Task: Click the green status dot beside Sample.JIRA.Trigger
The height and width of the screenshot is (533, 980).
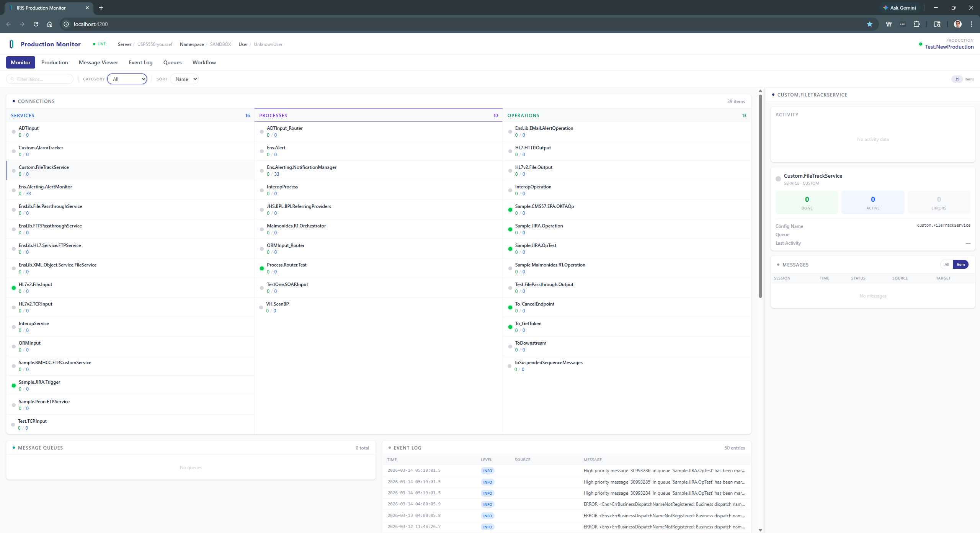Action: click(x=14, y=385)
